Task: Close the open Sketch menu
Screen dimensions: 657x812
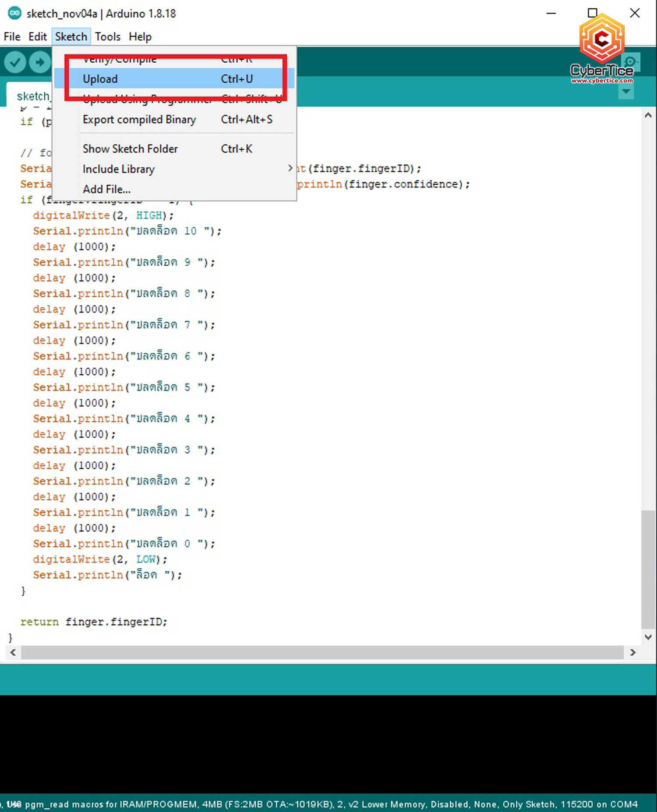Action: coord(71,37)
